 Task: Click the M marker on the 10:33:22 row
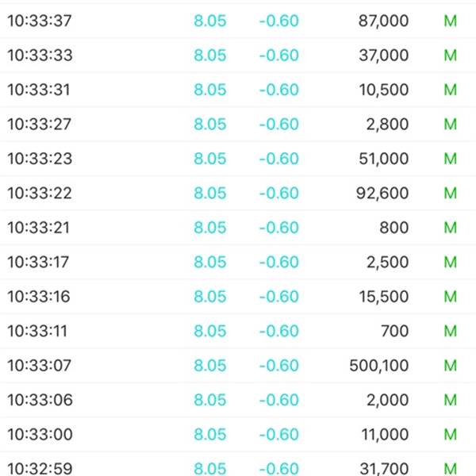point(450,193)
